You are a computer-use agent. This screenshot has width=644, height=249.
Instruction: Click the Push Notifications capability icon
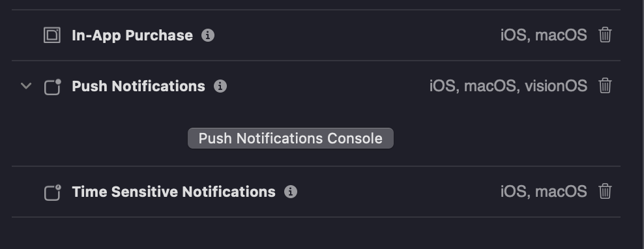click(52, 87)
